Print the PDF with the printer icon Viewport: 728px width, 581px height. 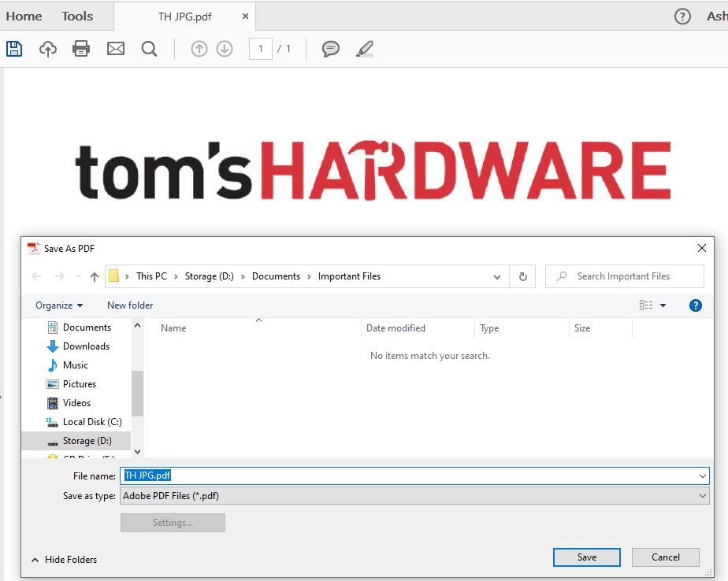pos(80,48)
